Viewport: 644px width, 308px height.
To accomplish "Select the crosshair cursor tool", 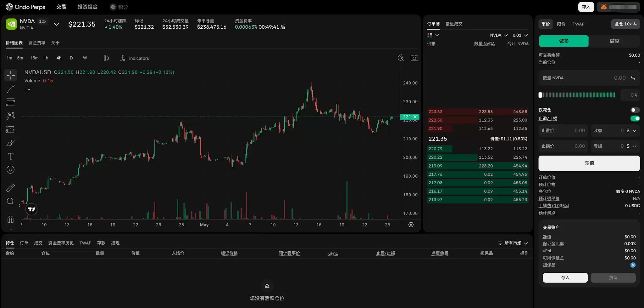I will 11,75.
